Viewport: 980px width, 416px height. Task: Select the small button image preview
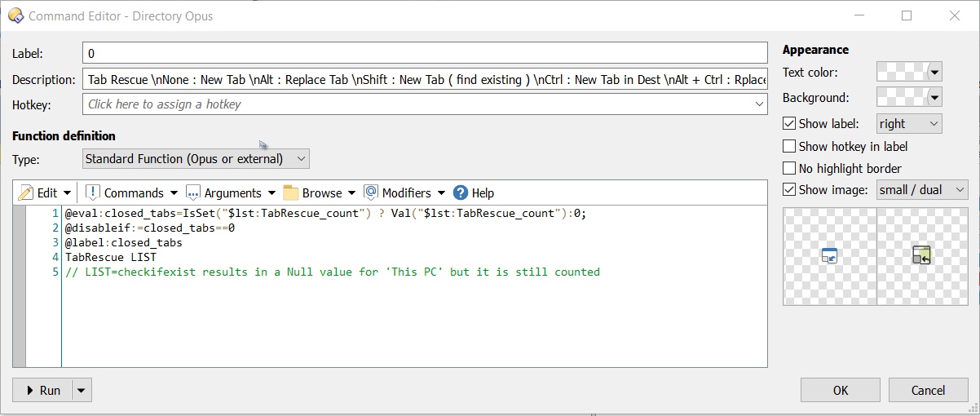(830, 256)
